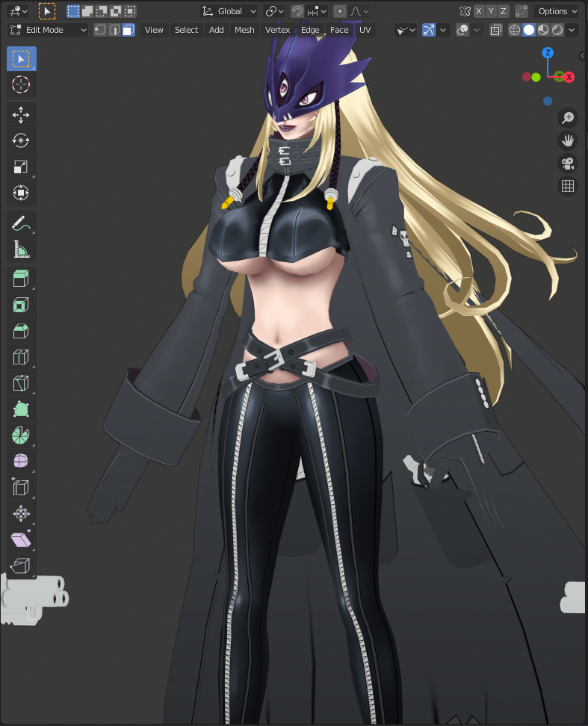The width and height of the screenshot is (588, 726).
Task: Select the Shrink/Fatten tool
Action: [22, 513]
